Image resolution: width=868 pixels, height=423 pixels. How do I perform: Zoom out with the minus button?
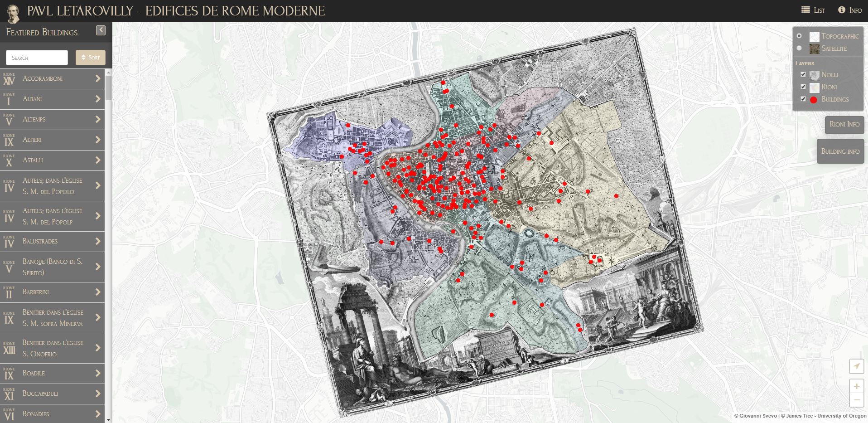(856, 400)
